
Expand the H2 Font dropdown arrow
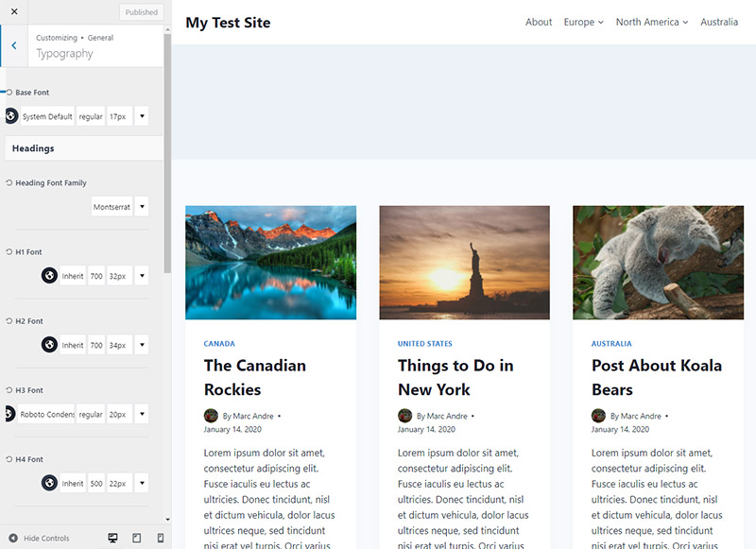(142, 345)
